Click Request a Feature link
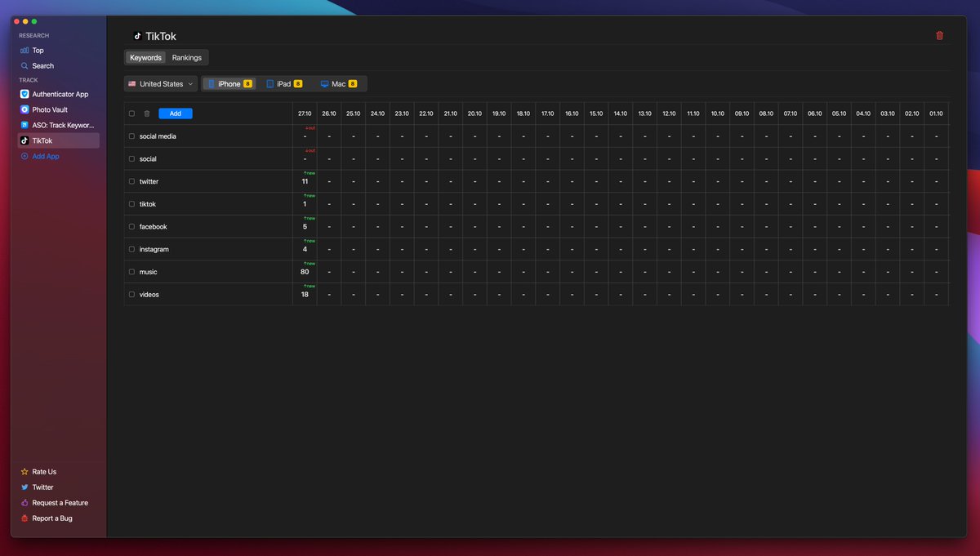This screenshot has width=980, height=556. 60,503
